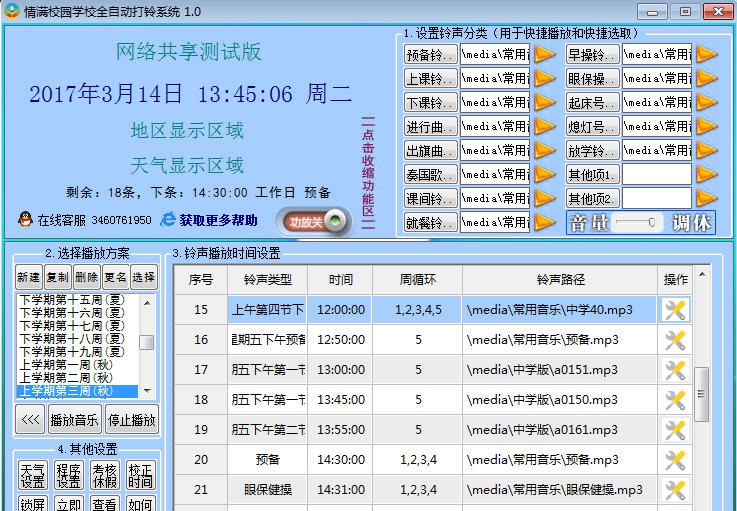Click the 12:00:00 time cell

tap(340, 310)
